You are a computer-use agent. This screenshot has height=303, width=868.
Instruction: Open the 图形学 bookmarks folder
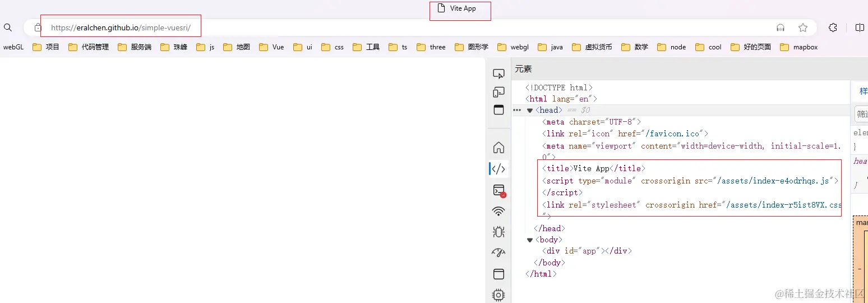472,47
